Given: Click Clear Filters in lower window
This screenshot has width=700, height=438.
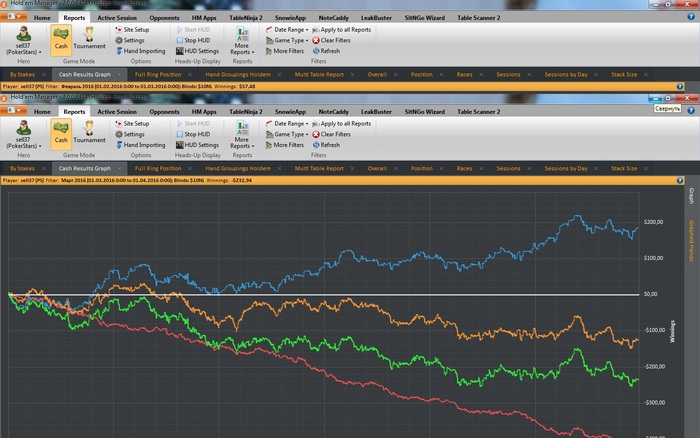Looking at the screenshot, I should point(331,134).
